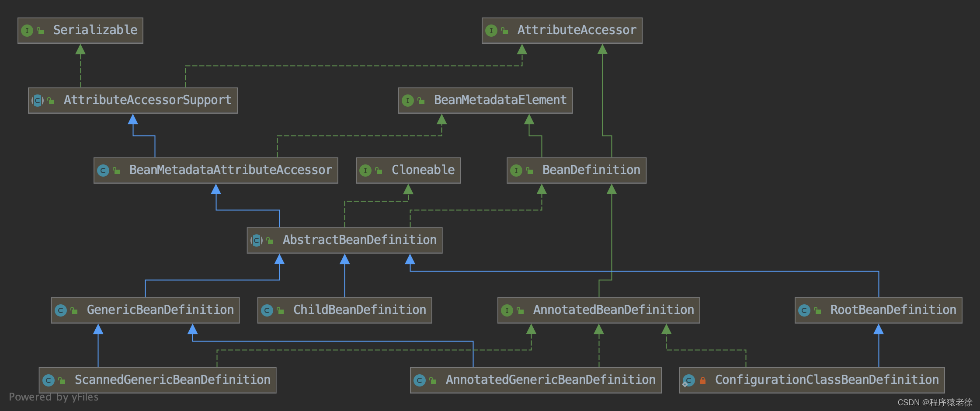The image size is (980, 411).
Task: Click the BeanMetadataElement interface icon
Action: pos(408,101)
